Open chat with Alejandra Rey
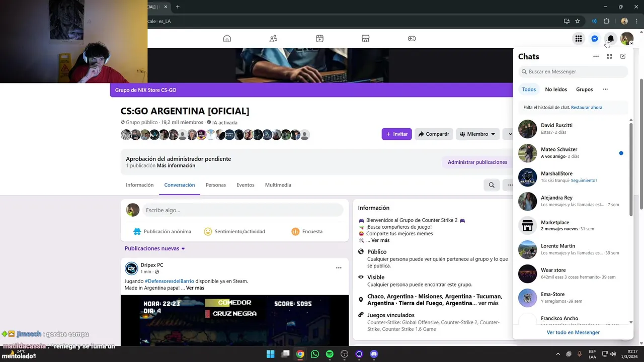The width and height of the screenshot is (644, 362). pyautogui.click(x=573, y=201)
